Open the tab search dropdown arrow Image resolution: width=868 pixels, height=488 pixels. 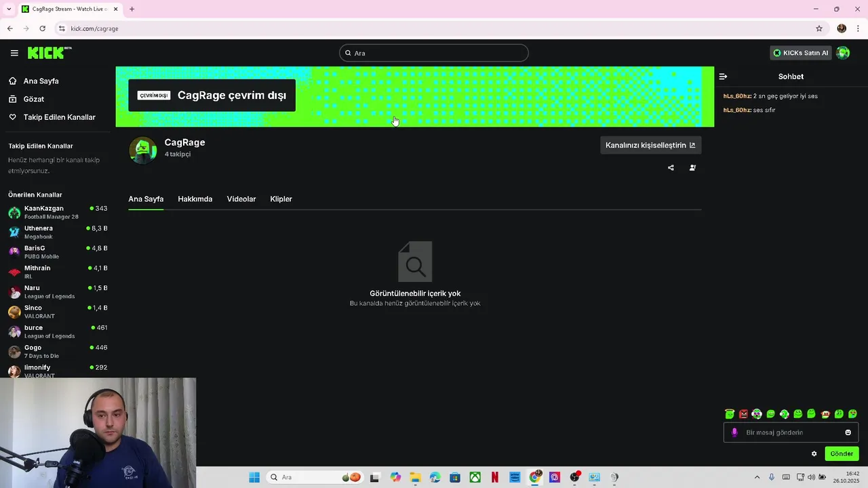pyautogui.click(x=9, y=9)
